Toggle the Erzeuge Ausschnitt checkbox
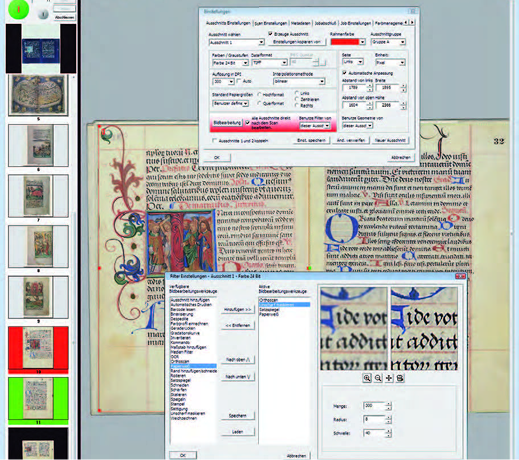519x460 pixels. pos(270,34)
